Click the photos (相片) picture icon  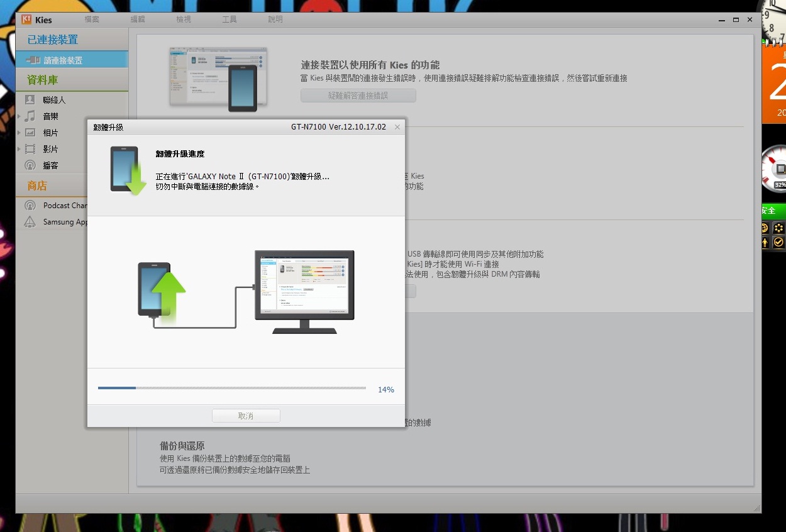30,133
